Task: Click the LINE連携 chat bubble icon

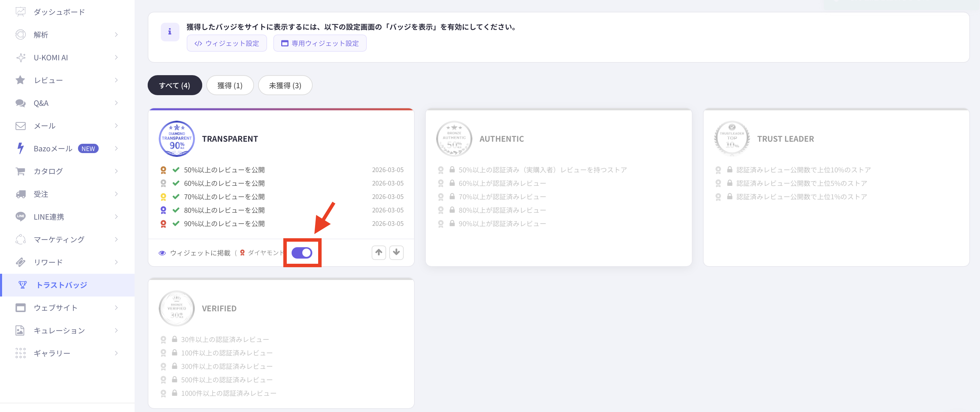Action: coord(21,217)
